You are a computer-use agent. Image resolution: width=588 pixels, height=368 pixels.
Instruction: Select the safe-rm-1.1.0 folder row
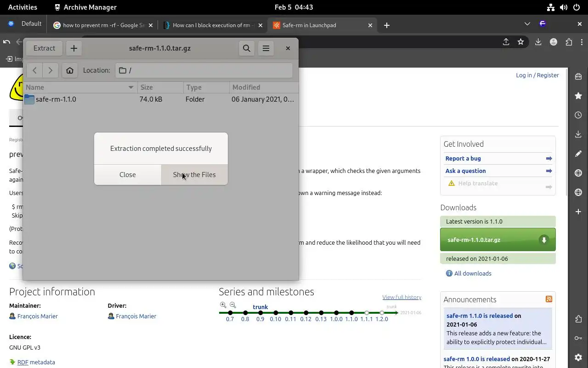[x=161, y=99]
